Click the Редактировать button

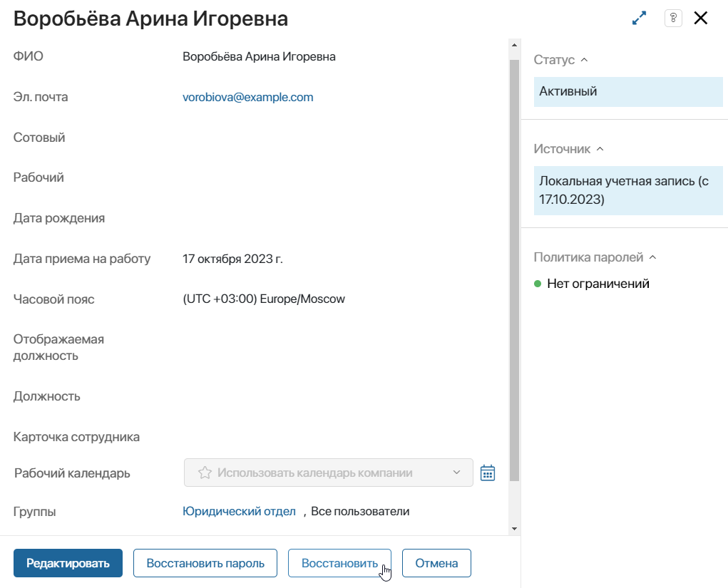68,563
